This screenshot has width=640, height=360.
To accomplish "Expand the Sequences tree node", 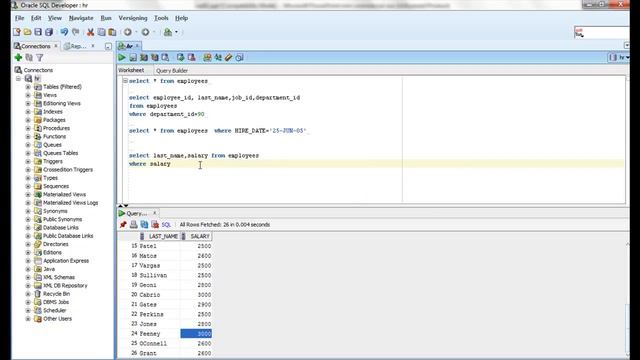I will 28,186.
